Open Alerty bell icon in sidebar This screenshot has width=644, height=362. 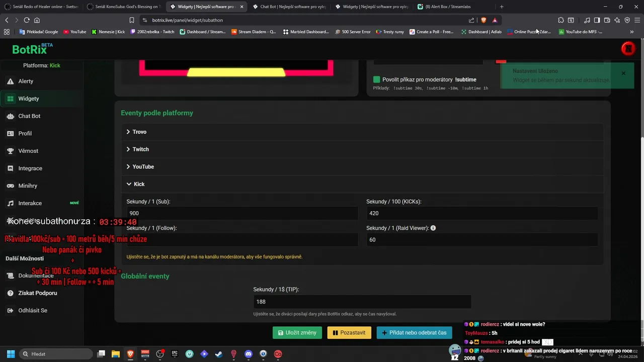[x=10, y=81]
